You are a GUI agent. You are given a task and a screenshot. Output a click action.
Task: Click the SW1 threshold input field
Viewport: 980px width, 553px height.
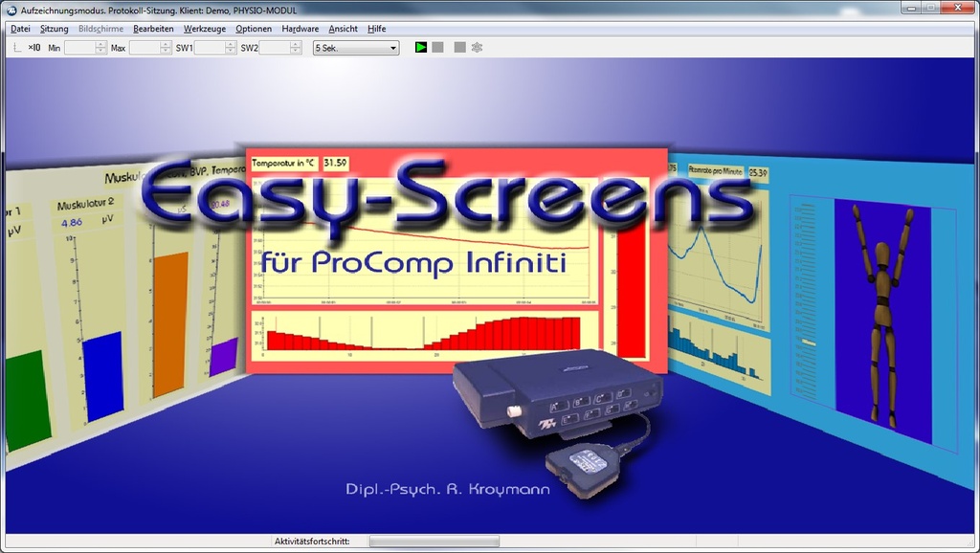210,48
